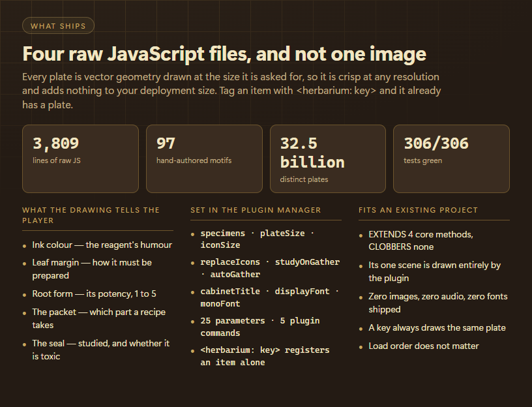
Task: Click "<herbarium: key> registers an item alone"
Action: (x=265, y=356)
